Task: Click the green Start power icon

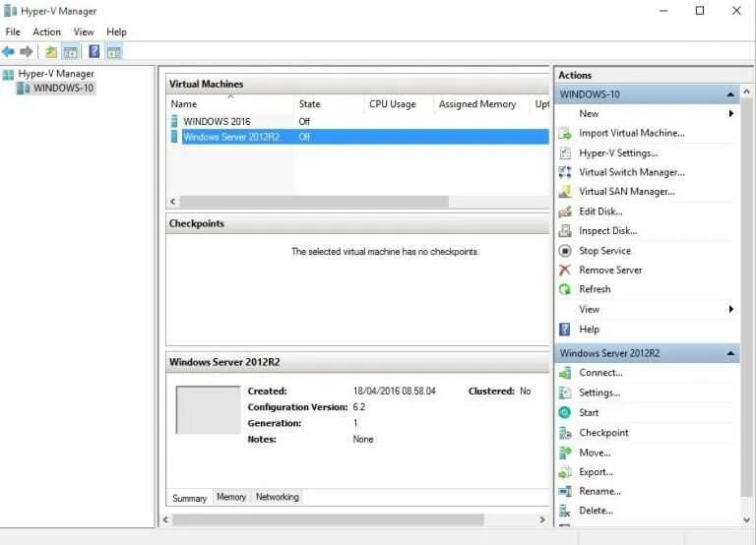Action: 565,412
